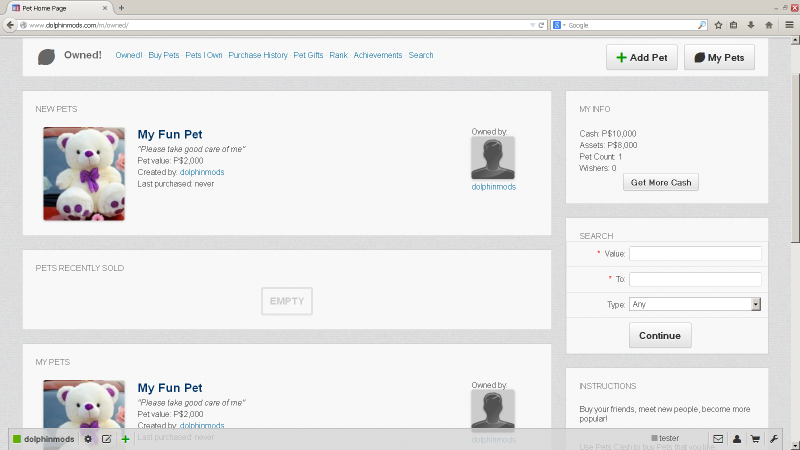
Task: Open the Search menu item
Action: pyautogui.click(x=421, y=55)
